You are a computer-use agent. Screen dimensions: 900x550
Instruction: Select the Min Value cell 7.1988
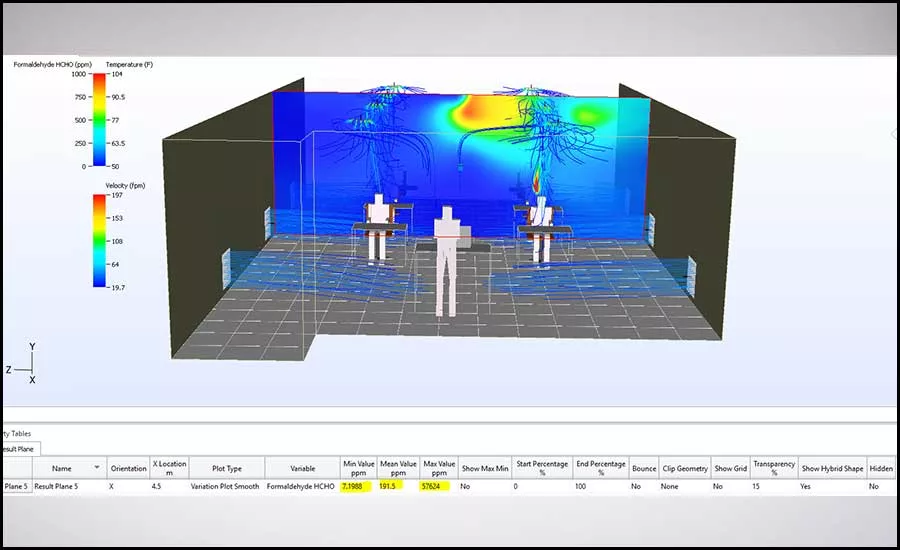click(359, 486)
